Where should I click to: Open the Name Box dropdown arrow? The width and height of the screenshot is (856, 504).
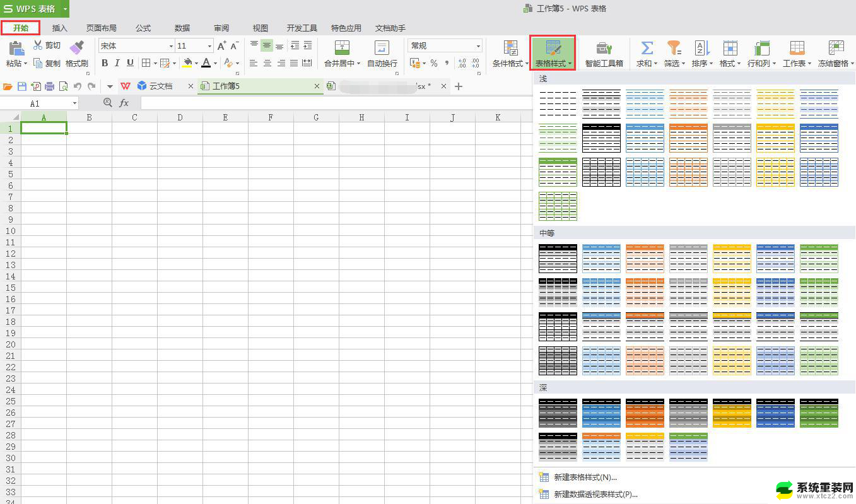tap(74, 103)
